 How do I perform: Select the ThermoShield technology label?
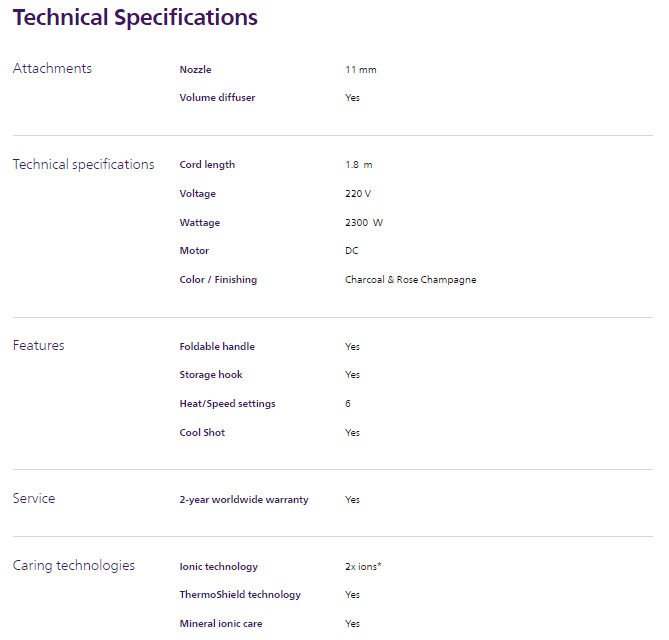(x=240, y=595)
